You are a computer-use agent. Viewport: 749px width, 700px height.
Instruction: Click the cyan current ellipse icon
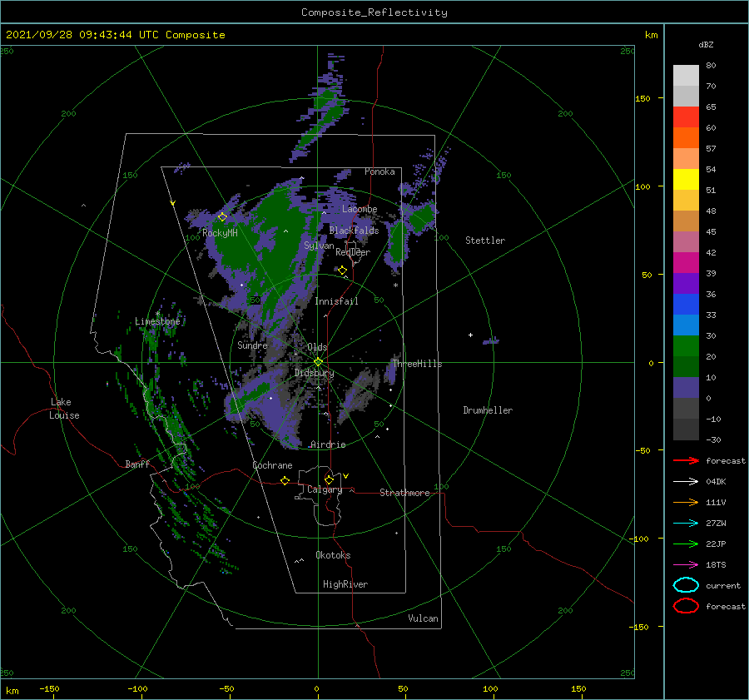(x=686, y=585)
